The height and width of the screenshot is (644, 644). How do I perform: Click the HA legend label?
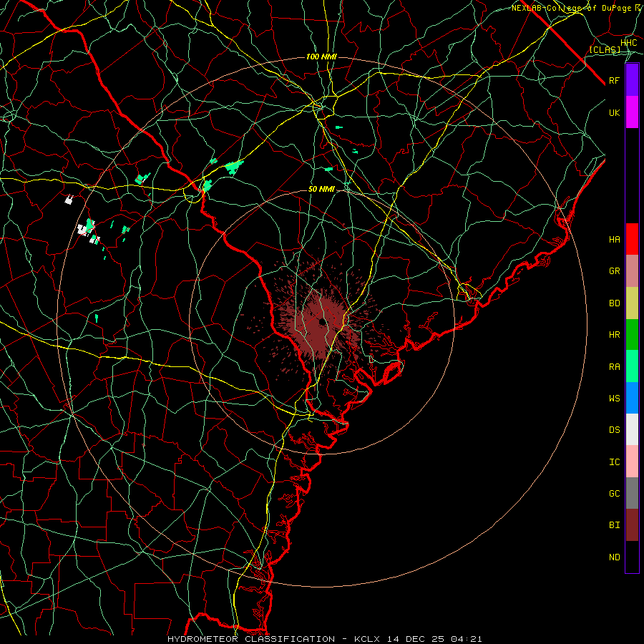pos(614,240)
